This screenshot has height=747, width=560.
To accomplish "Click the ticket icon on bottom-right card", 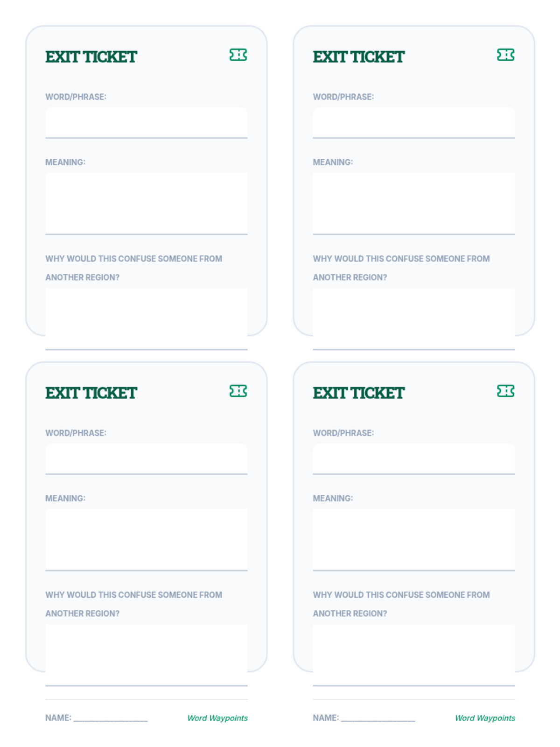I will tap(506, 391).
